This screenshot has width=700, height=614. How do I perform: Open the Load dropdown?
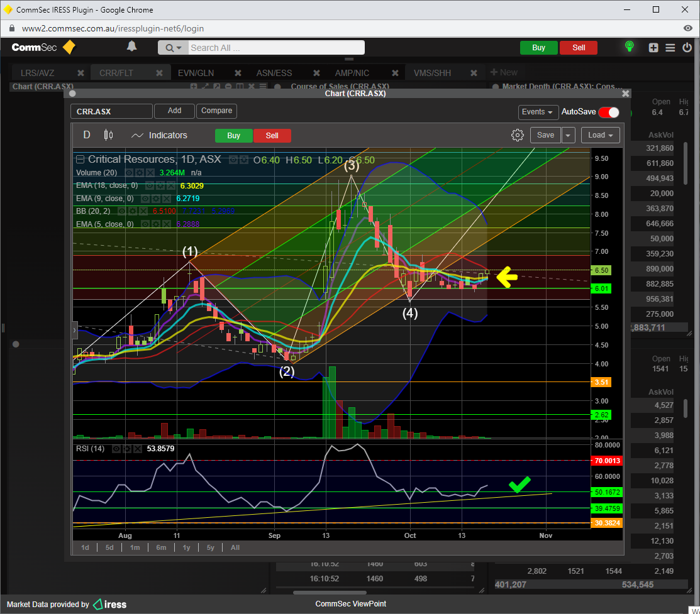pyautogui.click(x=600, y=135)
